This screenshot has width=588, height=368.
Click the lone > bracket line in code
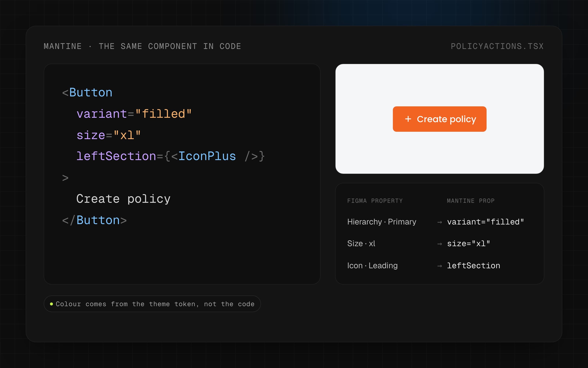(65, 178)
